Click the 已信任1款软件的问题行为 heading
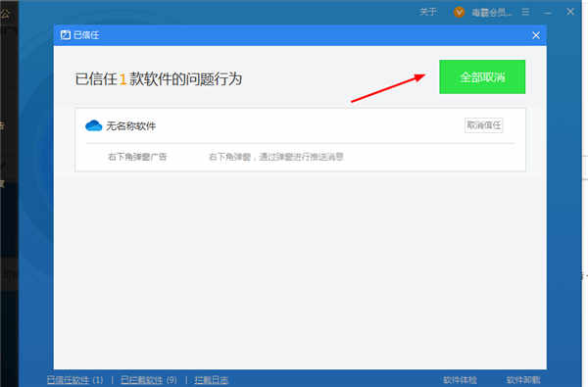The width and height of the screenshot is (588, 387). (x=158, y=78)
